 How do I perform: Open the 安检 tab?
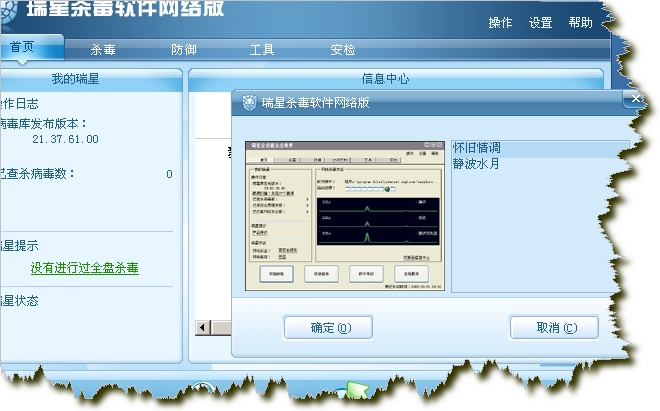click(x=343, y=50)
